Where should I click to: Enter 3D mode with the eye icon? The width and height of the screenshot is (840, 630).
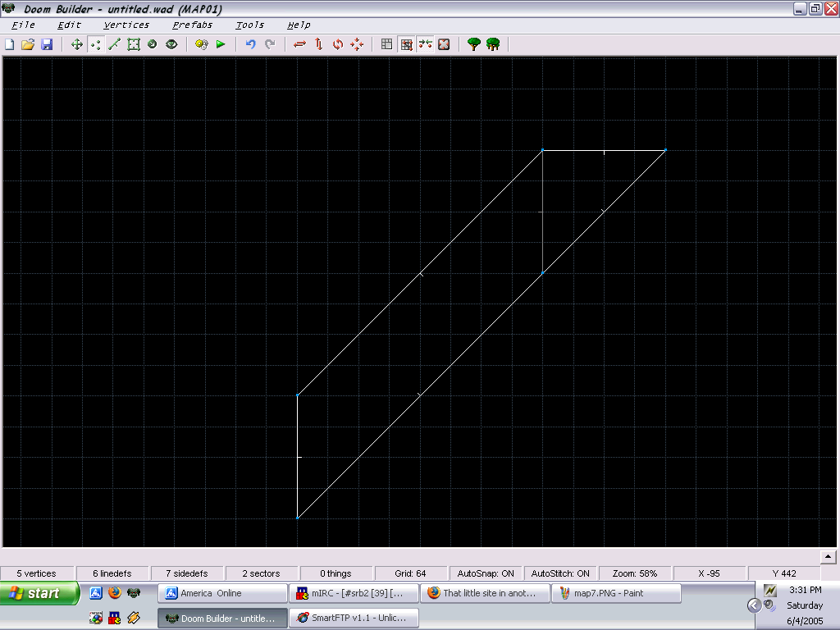coord(171,44)
